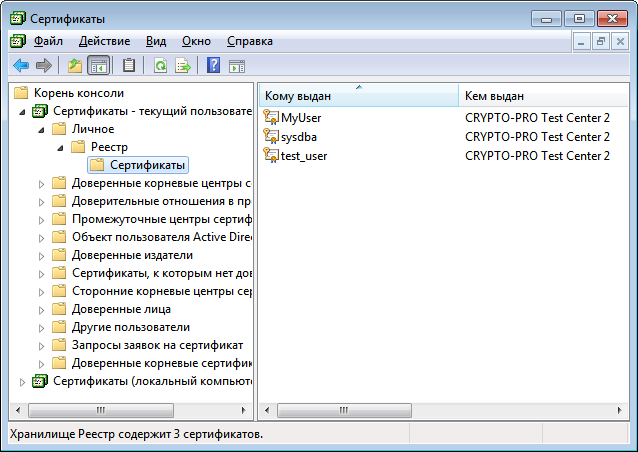The image size is (638, 452).
Task: Open Help with the question mark icon
Action: coord(214,65)
